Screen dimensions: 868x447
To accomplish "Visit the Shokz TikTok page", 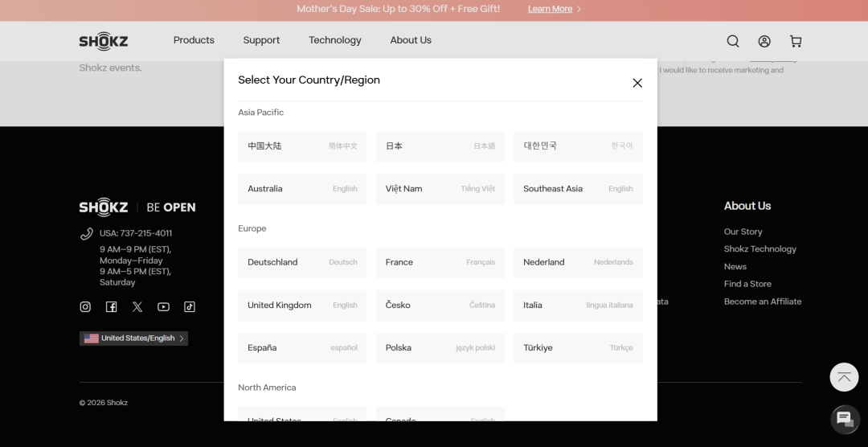I will click(x=190, y=307).
